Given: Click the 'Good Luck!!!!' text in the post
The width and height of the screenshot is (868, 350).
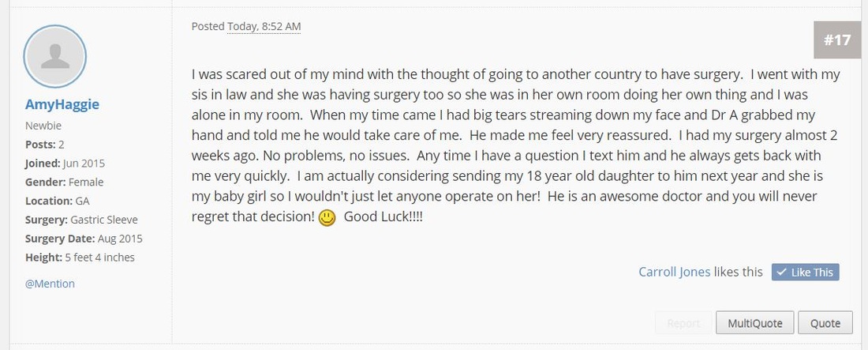Looking at the screenshot, I should coord(383,217).
